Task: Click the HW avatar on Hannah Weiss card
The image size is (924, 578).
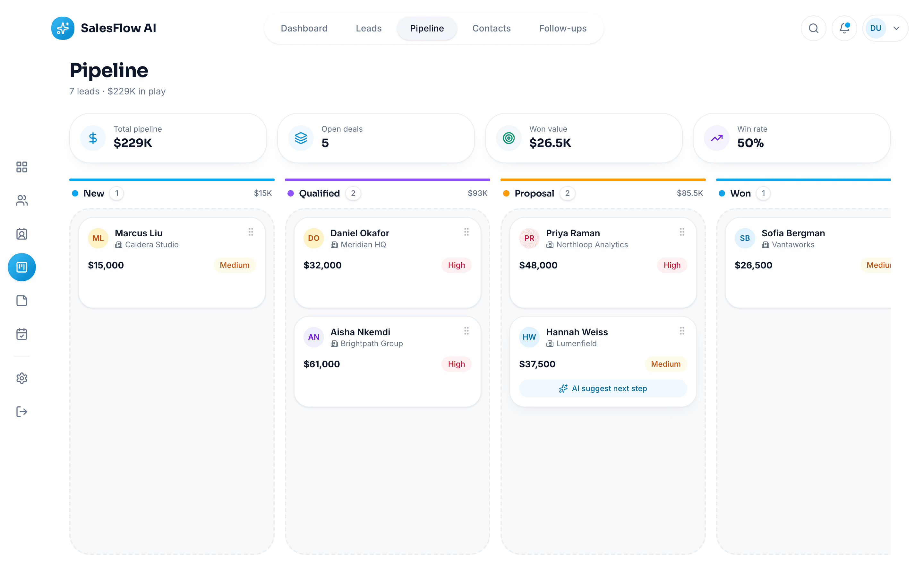Action: 529,337
